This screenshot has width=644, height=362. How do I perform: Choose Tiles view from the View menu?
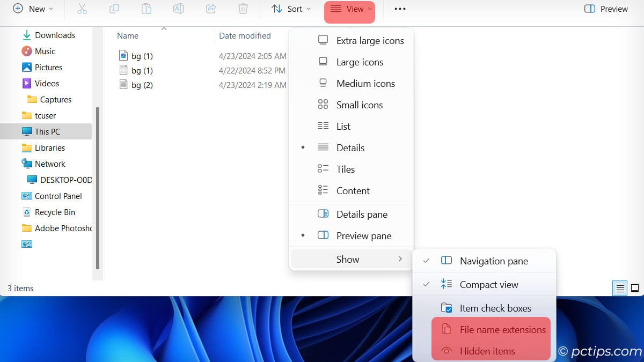pyautogui.click(x=345, y=169)
